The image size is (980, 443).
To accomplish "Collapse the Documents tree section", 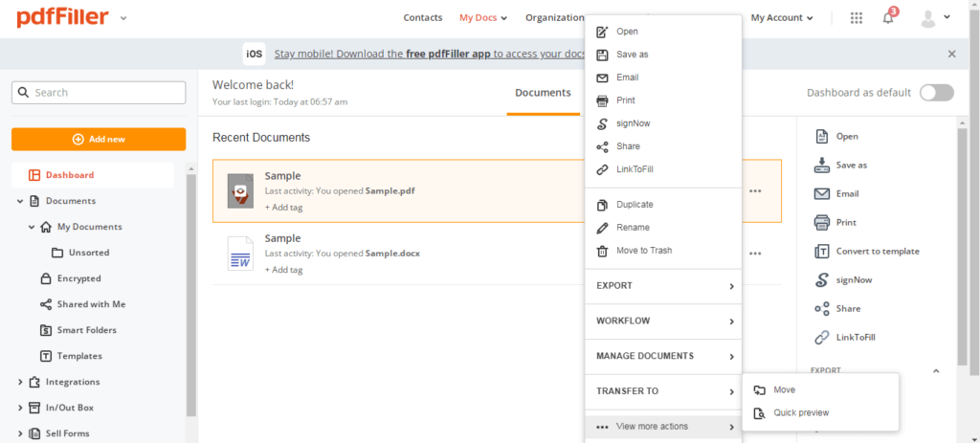I will [x=20, y=201].
